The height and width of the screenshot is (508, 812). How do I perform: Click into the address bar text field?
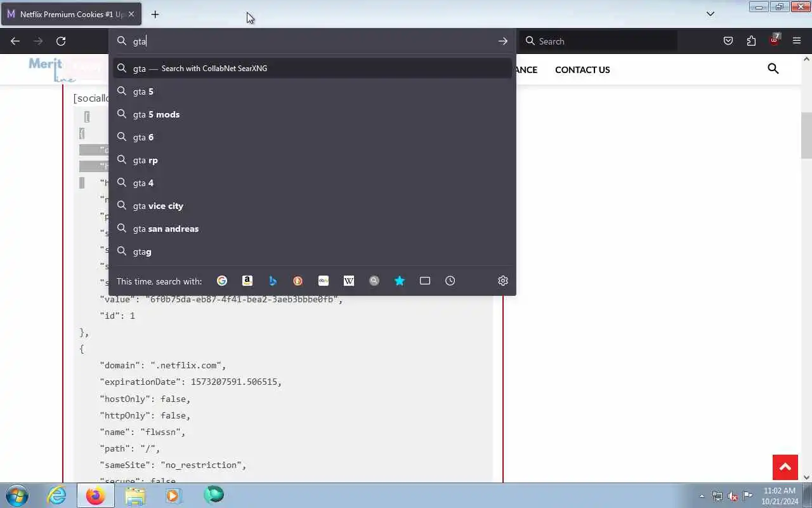[311, 41]
